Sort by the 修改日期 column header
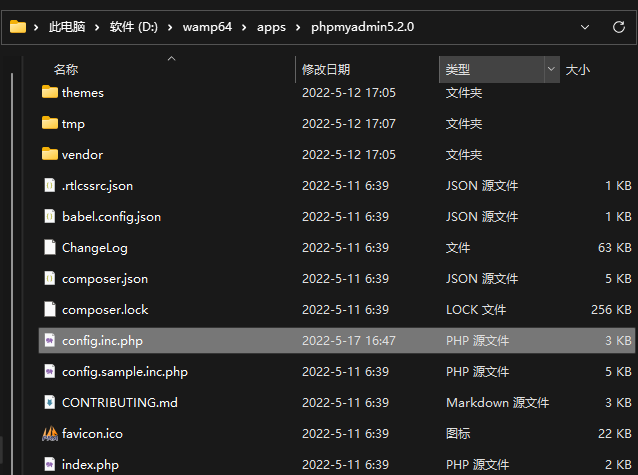Image resolution: width=638 pixels, height=475 pixels. [x=326, y=70]
